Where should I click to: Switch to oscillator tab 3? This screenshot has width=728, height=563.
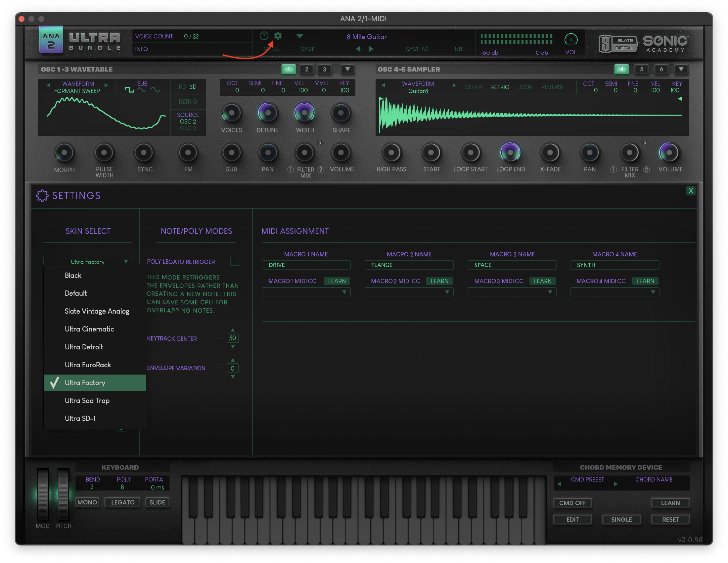(324, 69)
